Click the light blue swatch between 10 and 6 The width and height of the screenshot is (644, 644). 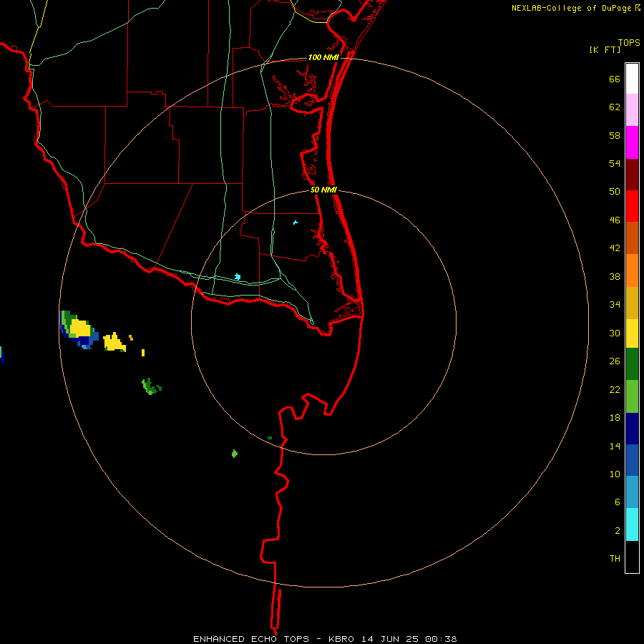coord(632,492)
